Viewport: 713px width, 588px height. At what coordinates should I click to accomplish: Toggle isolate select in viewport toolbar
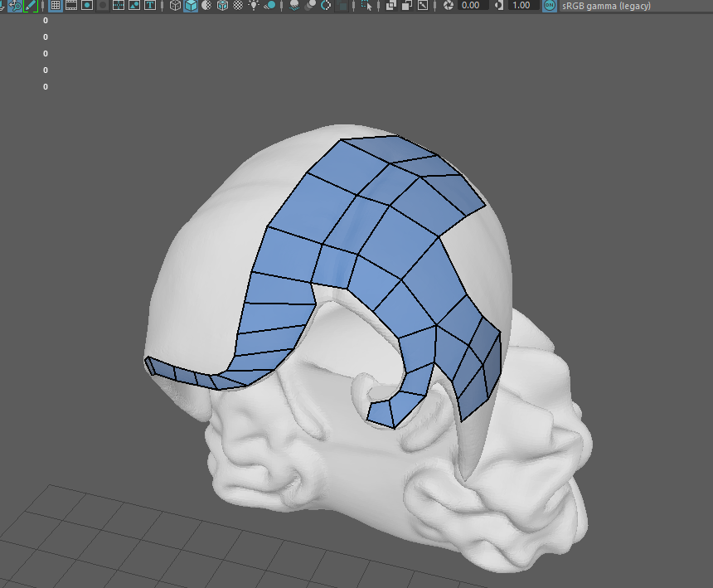click(x=366, y=5)
